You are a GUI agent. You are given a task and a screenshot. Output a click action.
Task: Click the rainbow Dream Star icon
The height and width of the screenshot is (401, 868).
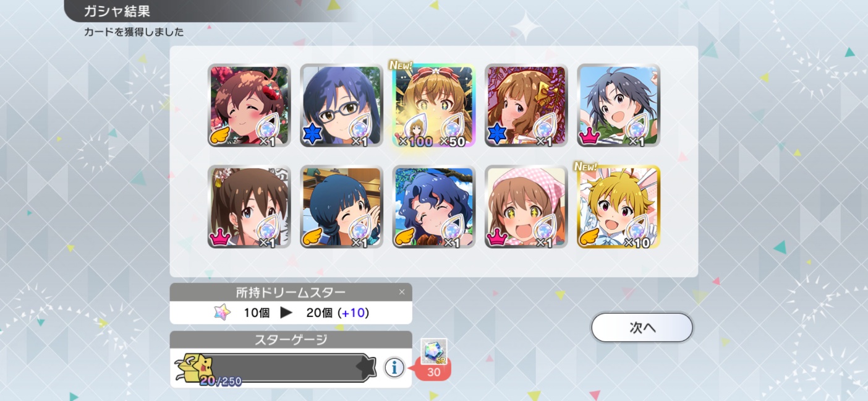coord(221,313)
